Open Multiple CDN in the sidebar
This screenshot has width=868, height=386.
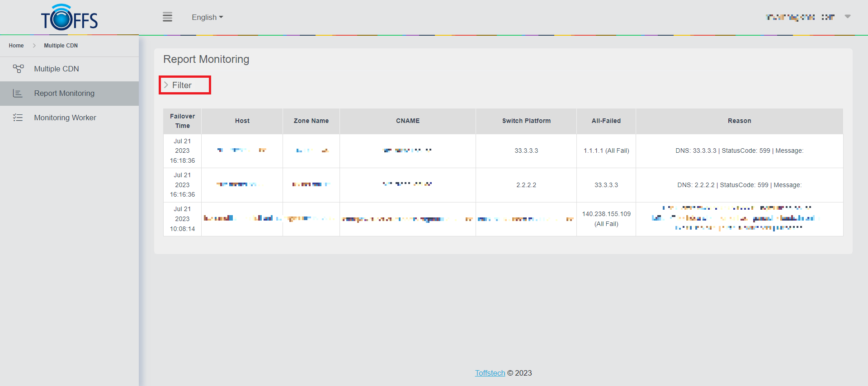tap(57, 69)
